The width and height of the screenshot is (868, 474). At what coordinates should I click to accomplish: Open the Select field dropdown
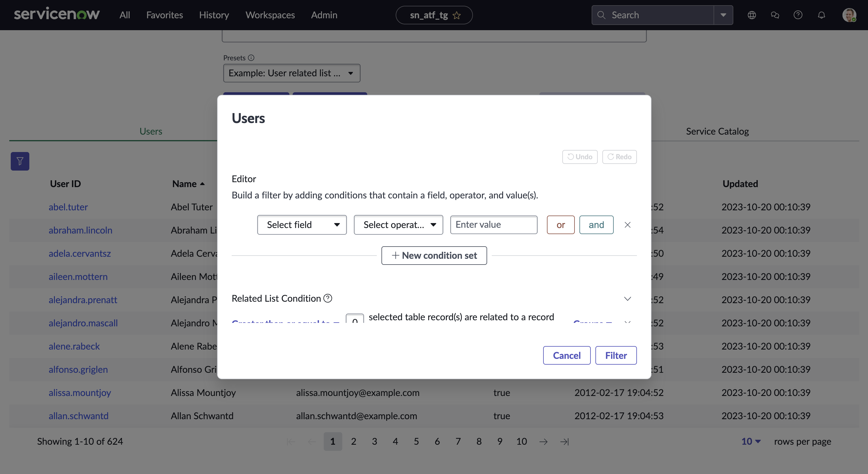302,225
